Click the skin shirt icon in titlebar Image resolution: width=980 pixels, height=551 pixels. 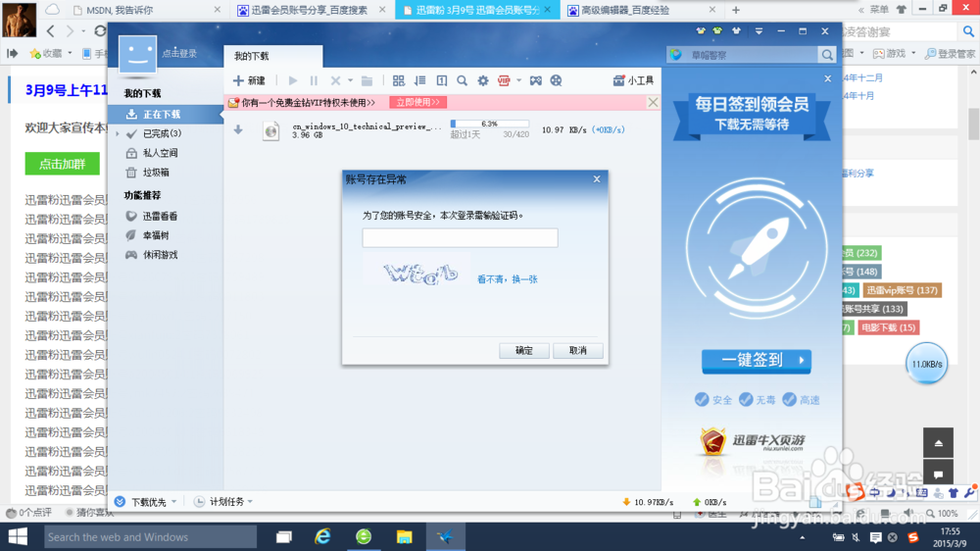(736, 31)
